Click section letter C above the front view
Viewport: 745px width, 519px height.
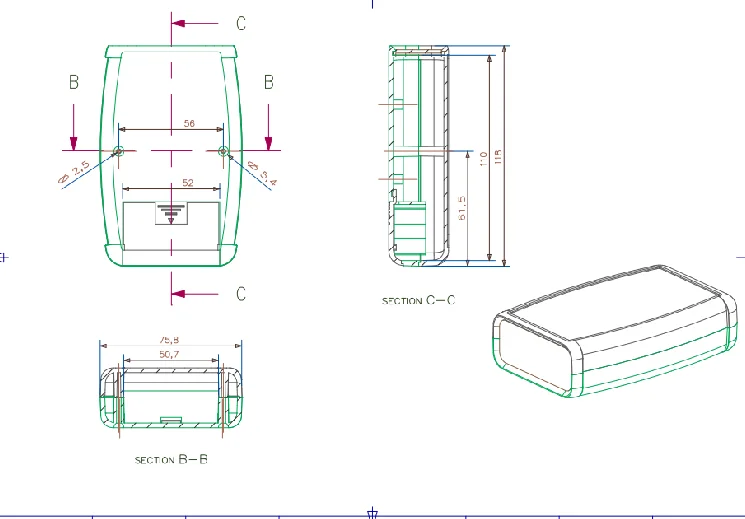(x=241, y=23)
